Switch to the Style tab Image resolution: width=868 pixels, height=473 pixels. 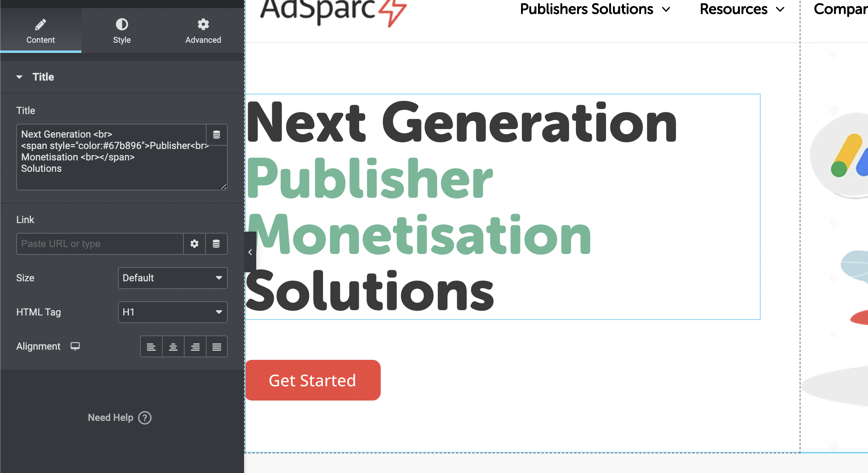tap(122, 31)
